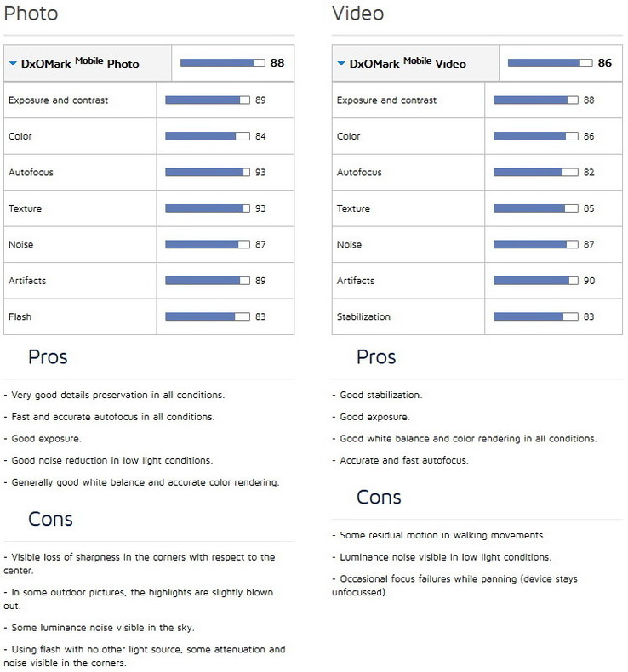The height and width of the screenshot is (672, 628).
Task: Click the Photo Pros heading
Action: coord(48,356)
